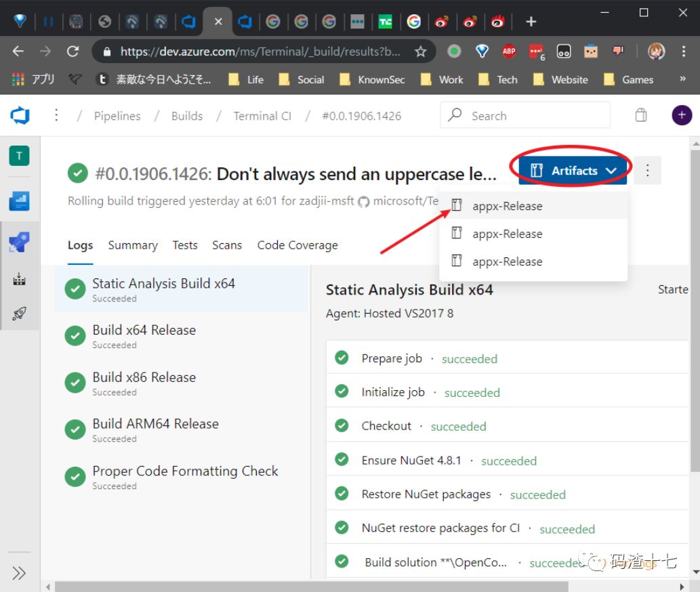
Task: Open the Apps bookmark grid icon
Action: click(x=18, y=79)
